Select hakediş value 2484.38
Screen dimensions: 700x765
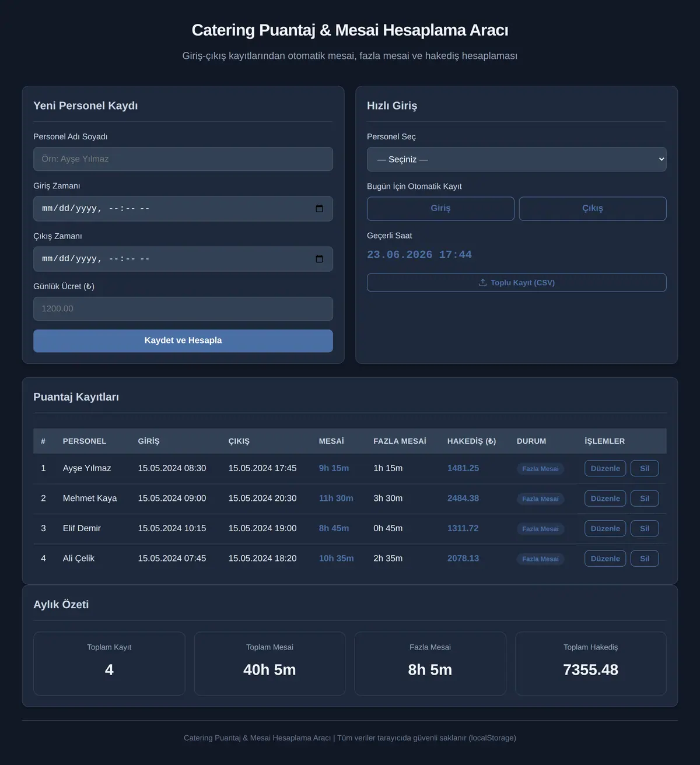point(463,498)
